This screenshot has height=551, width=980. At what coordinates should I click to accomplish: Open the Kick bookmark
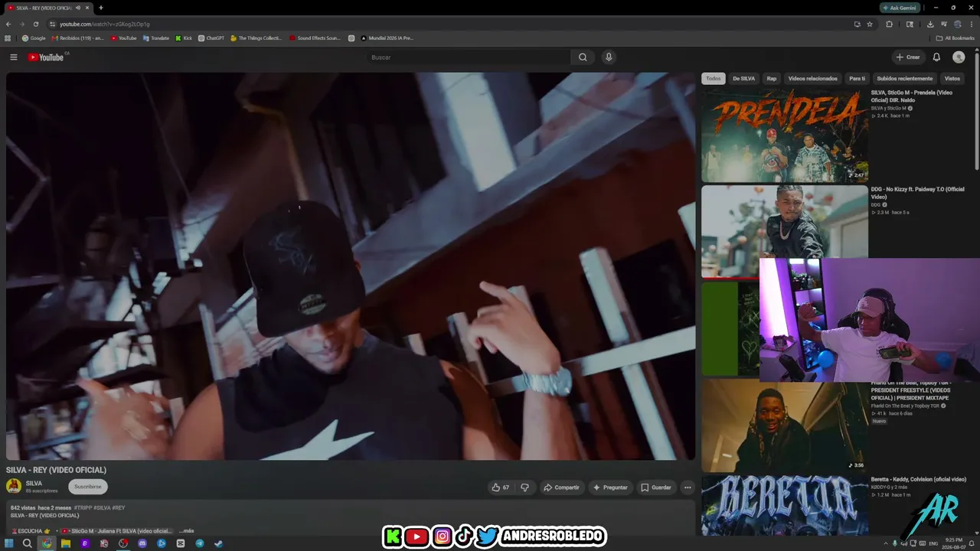(x=184, y=38)
